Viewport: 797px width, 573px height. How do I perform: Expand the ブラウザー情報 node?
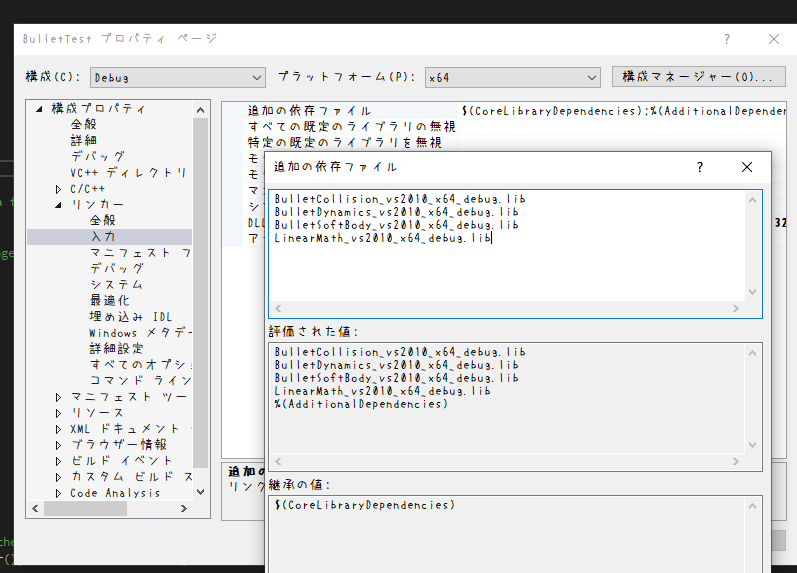coord(58,445)
